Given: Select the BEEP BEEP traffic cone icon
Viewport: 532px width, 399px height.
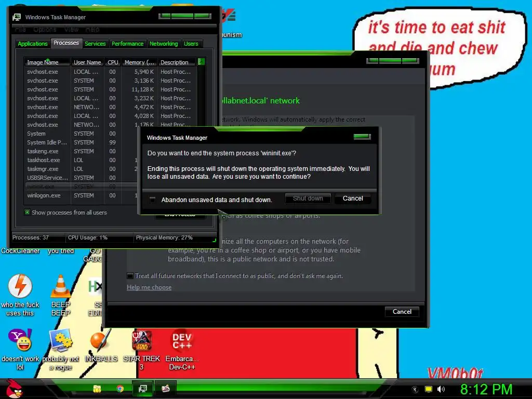Looking at the screenshot, I should 61,295.
